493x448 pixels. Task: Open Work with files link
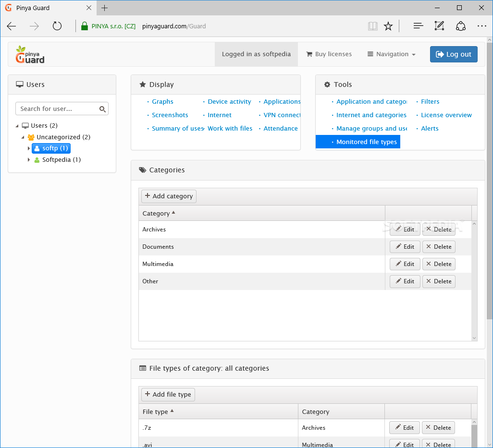(x=230, y=129)
